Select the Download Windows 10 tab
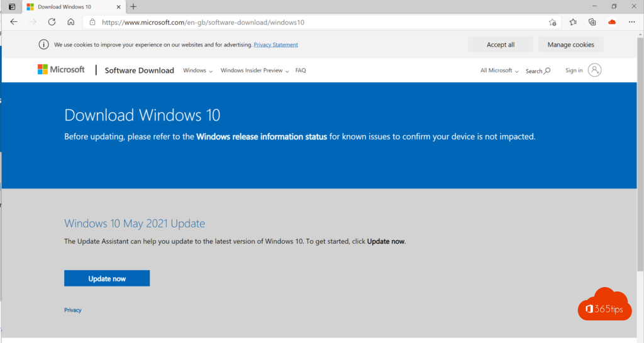Screen dimensions: 644x343 coord(73,7)
